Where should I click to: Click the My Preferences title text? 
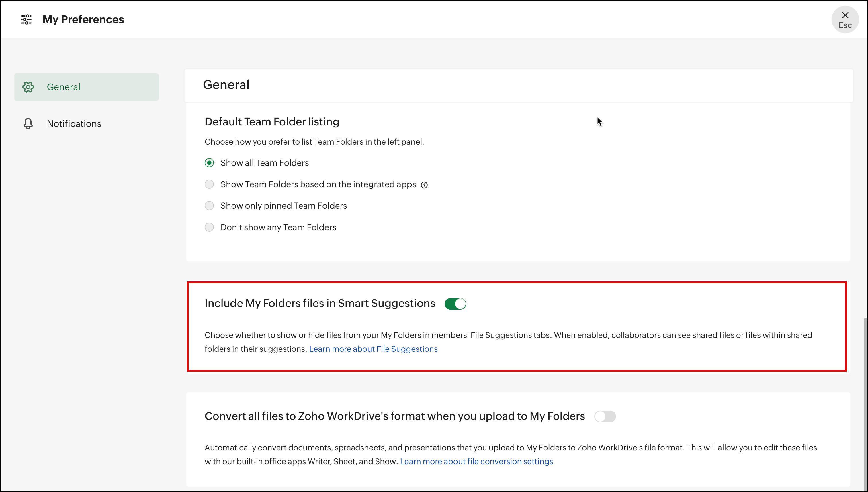[x=83, y=19]
